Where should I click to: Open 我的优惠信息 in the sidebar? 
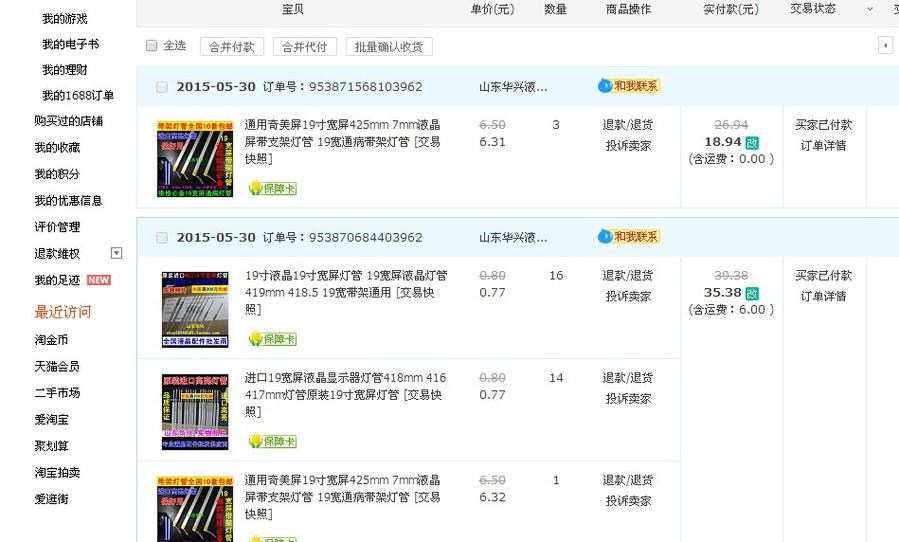pyautogui.click(x=68, y=200)
